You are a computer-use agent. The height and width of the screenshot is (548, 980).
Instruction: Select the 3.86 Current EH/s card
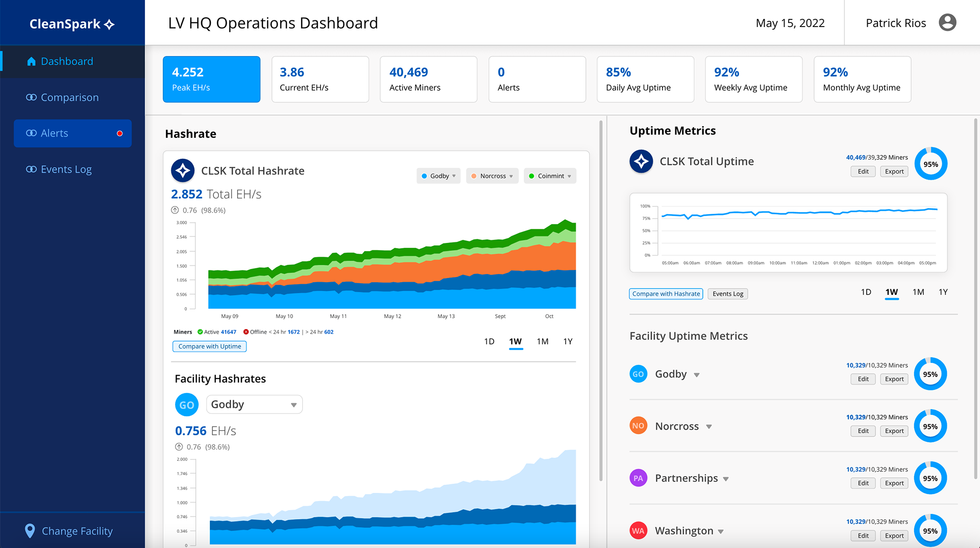coord(320,79)
